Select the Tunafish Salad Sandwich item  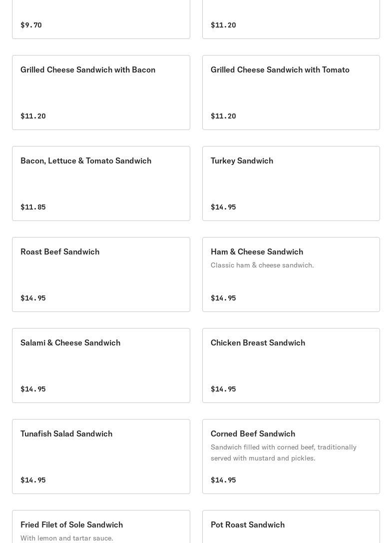click(x=101, y=456)
